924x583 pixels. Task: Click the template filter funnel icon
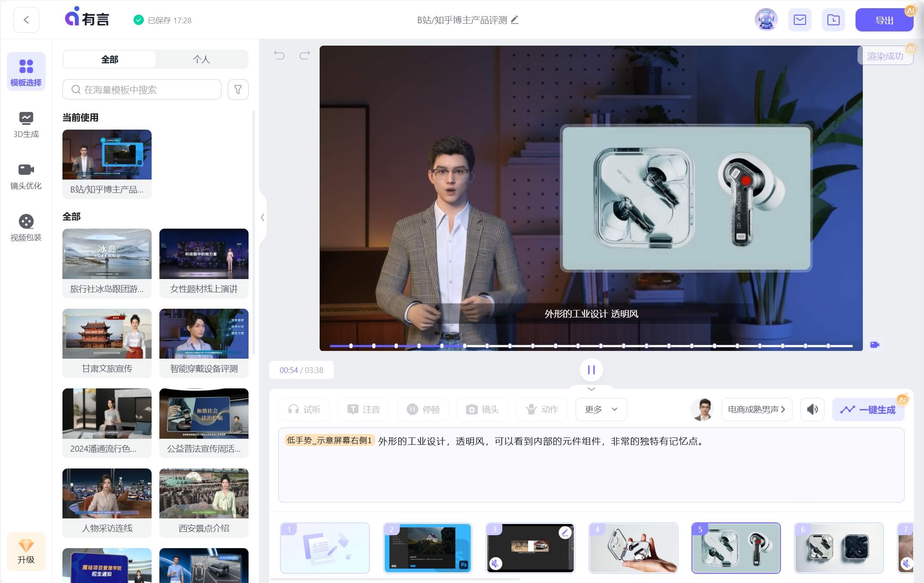[238, 90]
